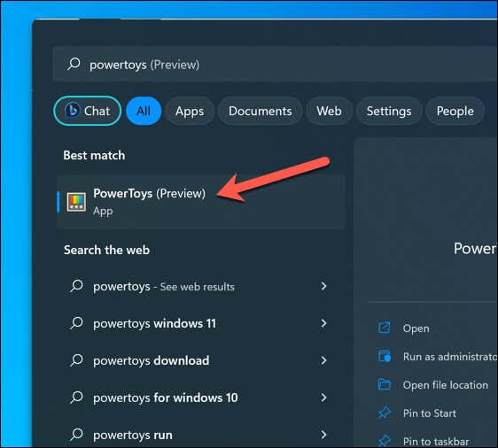Expand the "powertoys windows 11" chevron
The height and width of the screenshot is (448, 498).
(323, 323)
